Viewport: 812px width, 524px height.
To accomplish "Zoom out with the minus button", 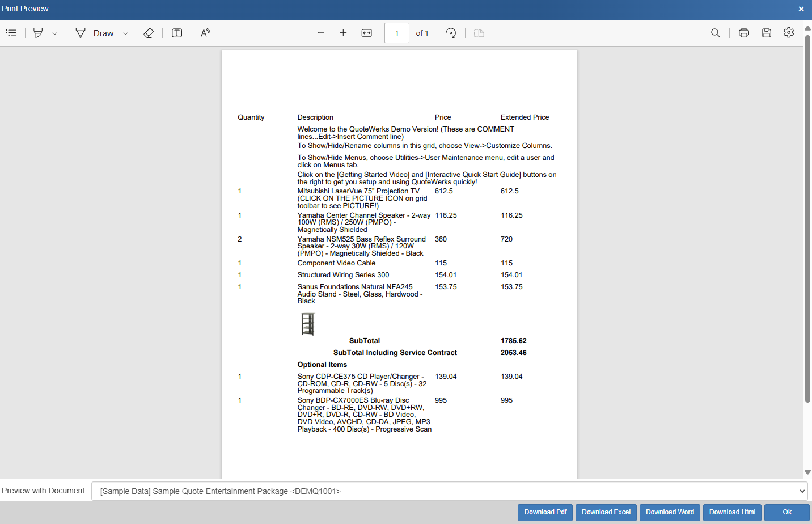I will (x=321, y=33).
